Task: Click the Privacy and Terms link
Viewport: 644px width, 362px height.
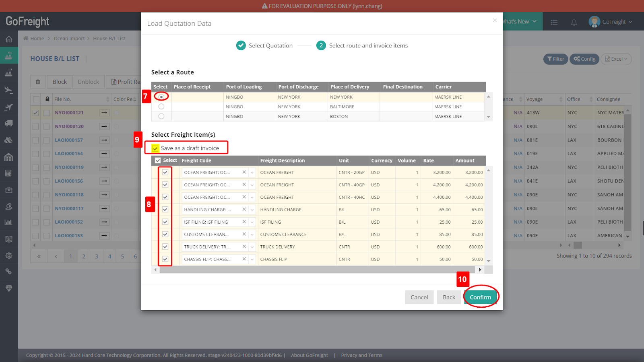Action: point(361,355)
